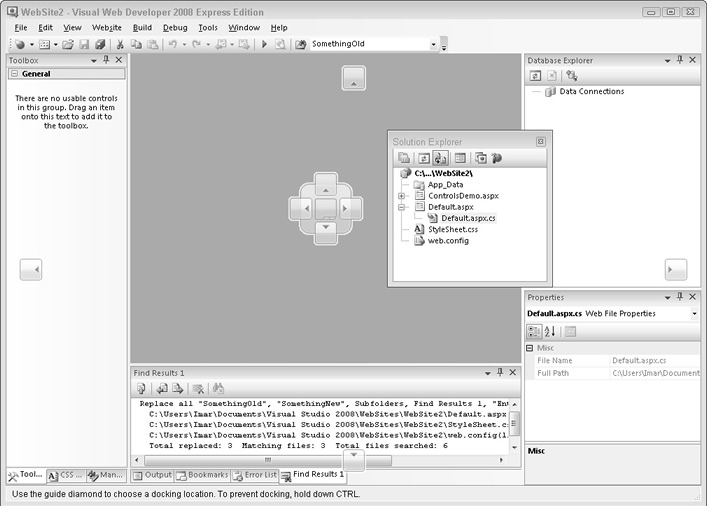707x506 pixels.
Task: Click Refresh icon in Database Explorer toolbar
Action: [535, 76]
